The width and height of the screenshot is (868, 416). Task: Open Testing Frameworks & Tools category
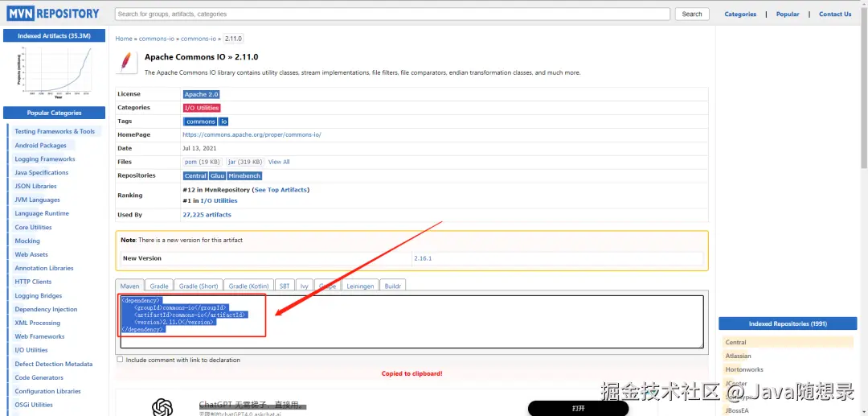55,132
